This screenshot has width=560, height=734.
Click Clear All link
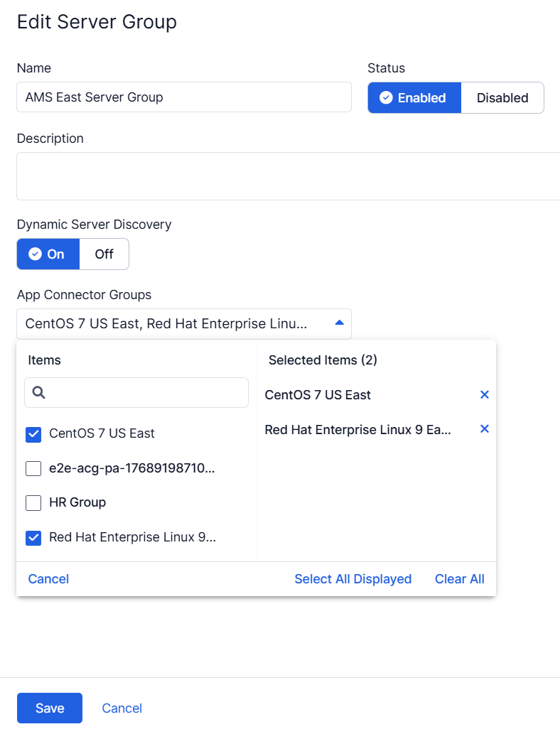tap(460, 579)
